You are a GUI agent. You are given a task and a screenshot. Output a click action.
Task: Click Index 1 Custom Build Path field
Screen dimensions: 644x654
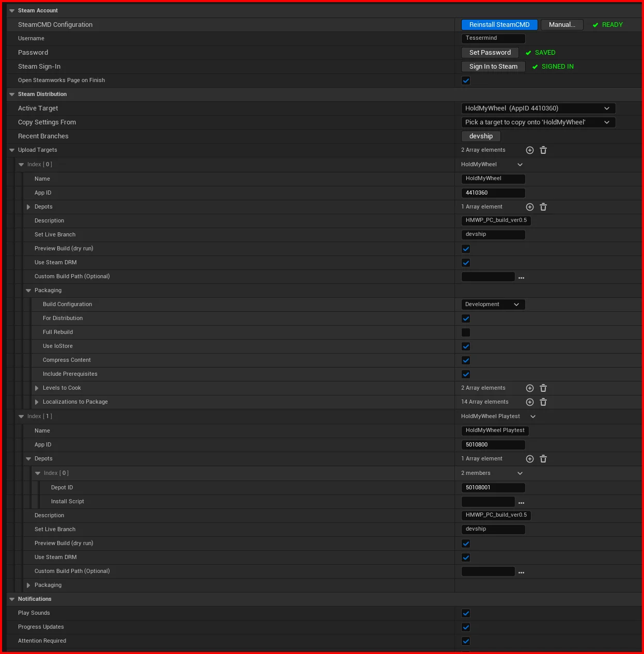(x=488, y=571)
